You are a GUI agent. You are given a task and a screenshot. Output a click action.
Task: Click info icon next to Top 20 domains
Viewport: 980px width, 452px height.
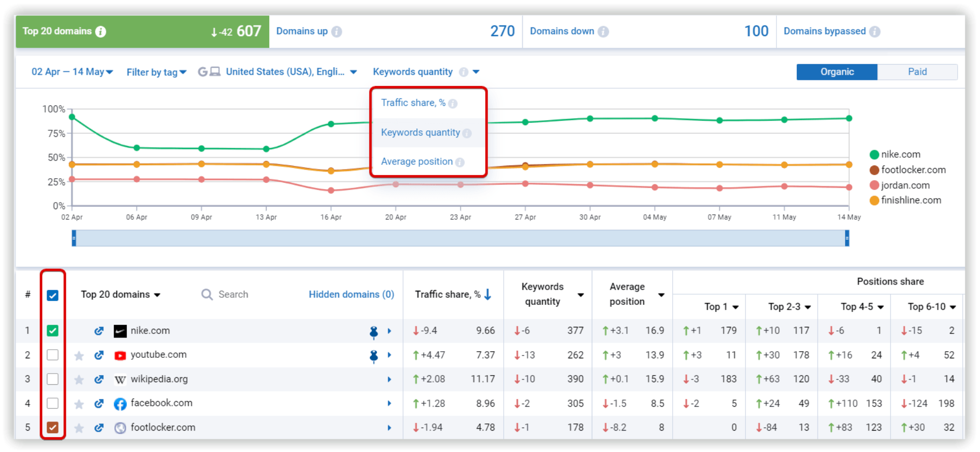101,32
